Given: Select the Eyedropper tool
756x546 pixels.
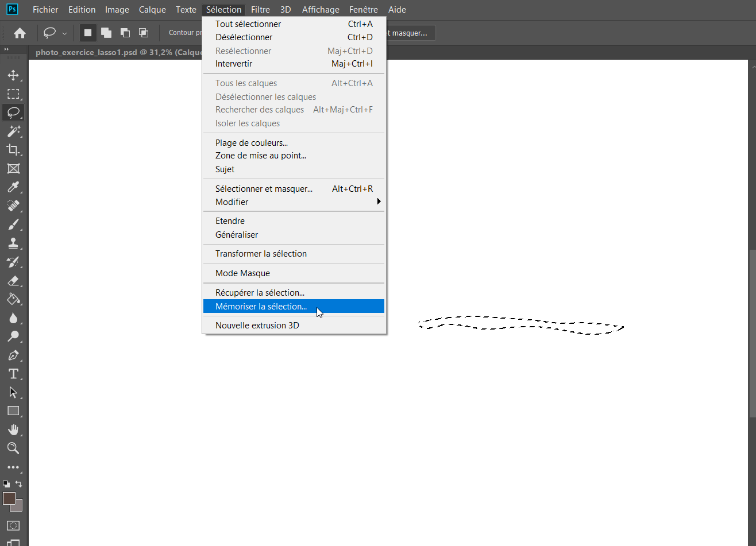Looking at the screenshot, I should pyautogui.click(x=13, y=187).
